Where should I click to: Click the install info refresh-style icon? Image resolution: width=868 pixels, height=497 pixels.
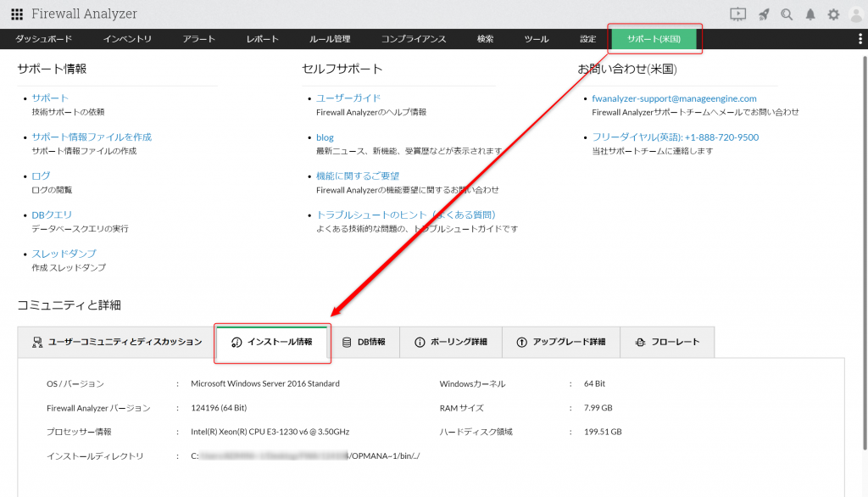236,343
